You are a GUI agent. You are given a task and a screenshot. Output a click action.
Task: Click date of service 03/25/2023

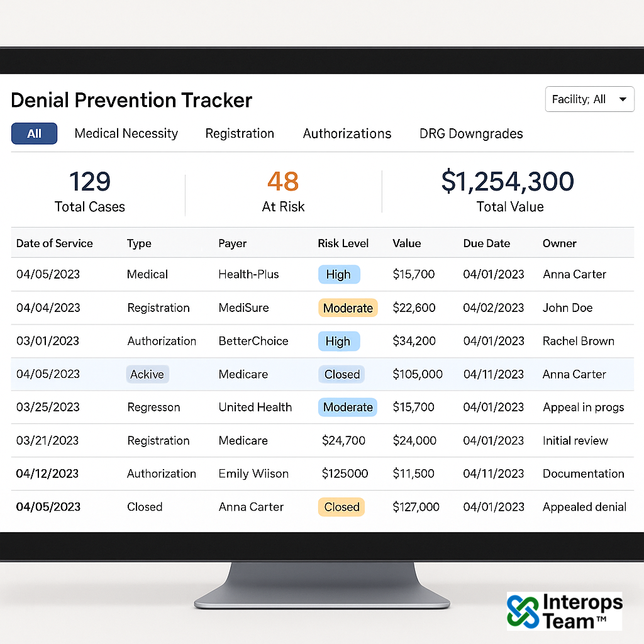tap(48, 407)
